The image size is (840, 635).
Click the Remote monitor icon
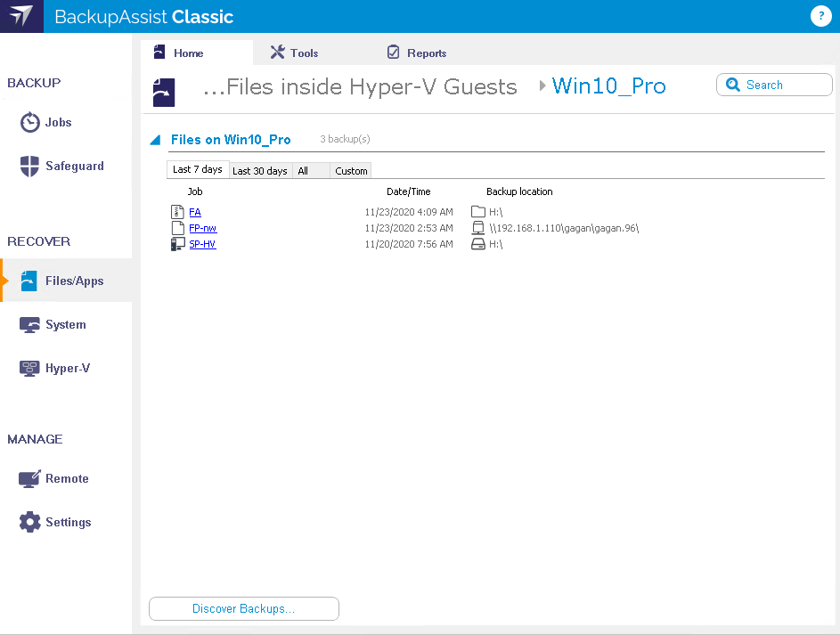[x=29, y=478]
